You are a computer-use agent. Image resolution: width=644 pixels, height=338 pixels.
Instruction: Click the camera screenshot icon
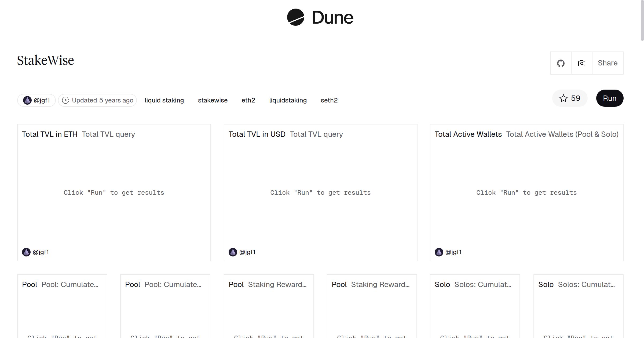(581, 63)
